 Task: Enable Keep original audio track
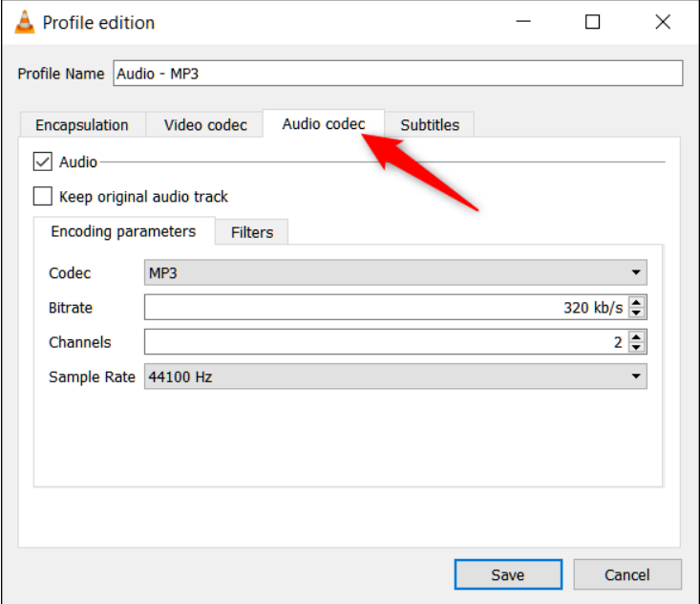(43, 197)
